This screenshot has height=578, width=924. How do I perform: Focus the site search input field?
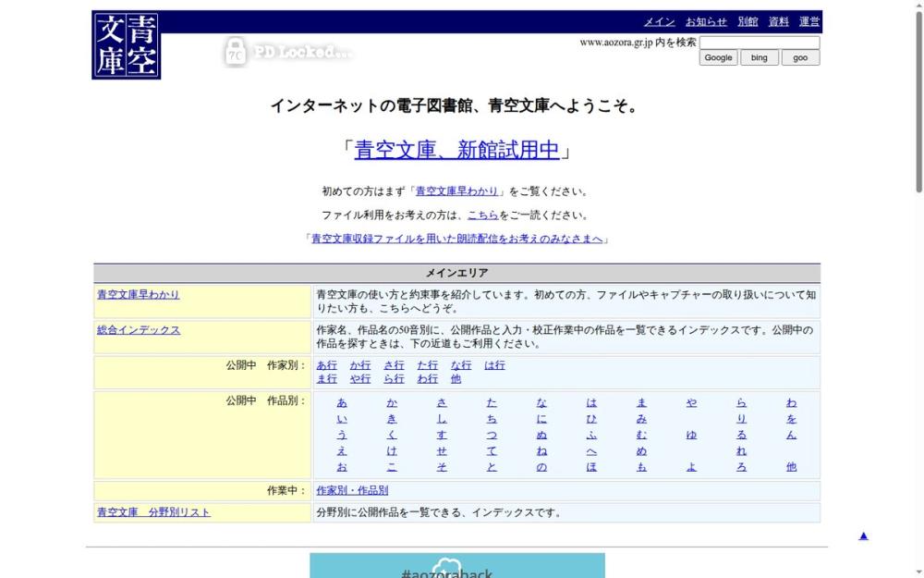(760, 43)
